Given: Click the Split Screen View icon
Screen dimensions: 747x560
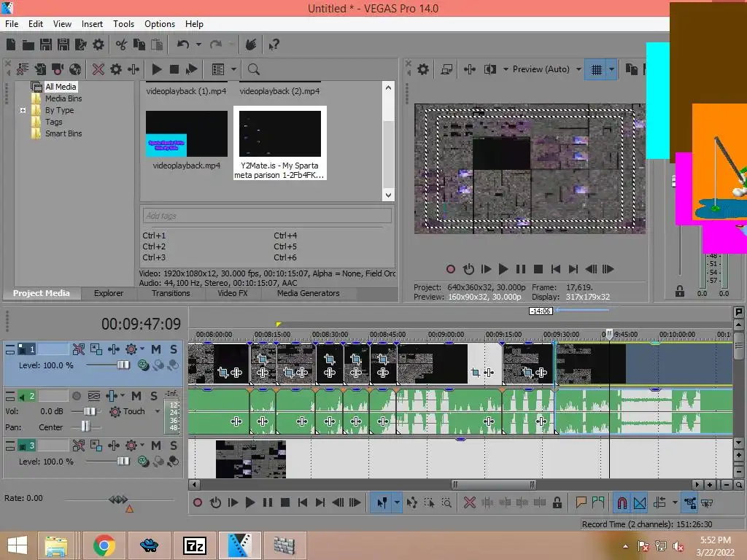Looking at the screenshot, I should [490, 69].
